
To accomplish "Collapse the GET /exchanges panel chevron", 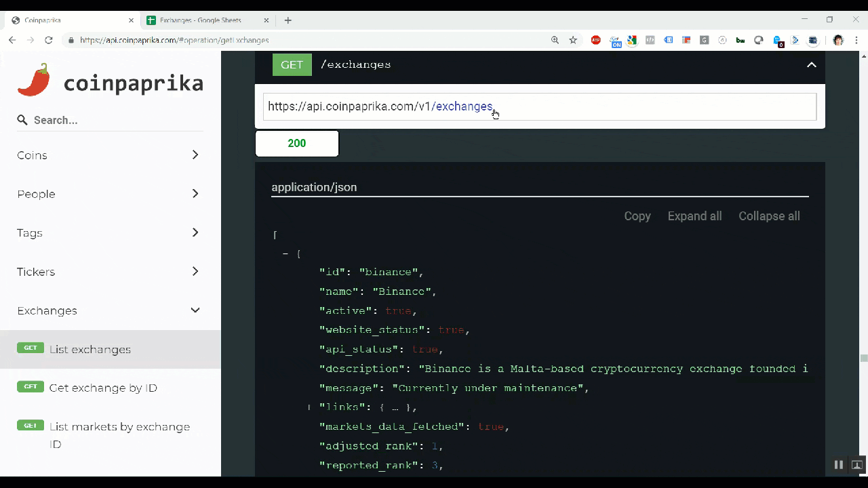I will 811,65.
